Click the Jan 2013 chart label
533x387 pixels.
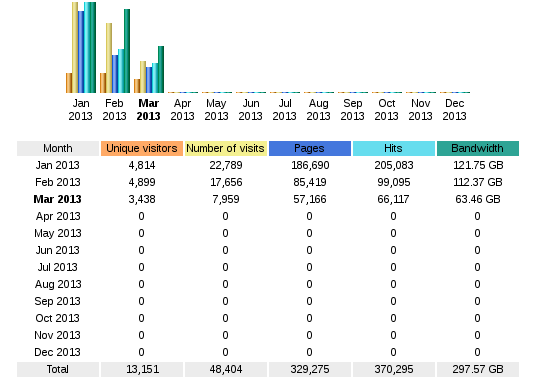tap(81, 110)
